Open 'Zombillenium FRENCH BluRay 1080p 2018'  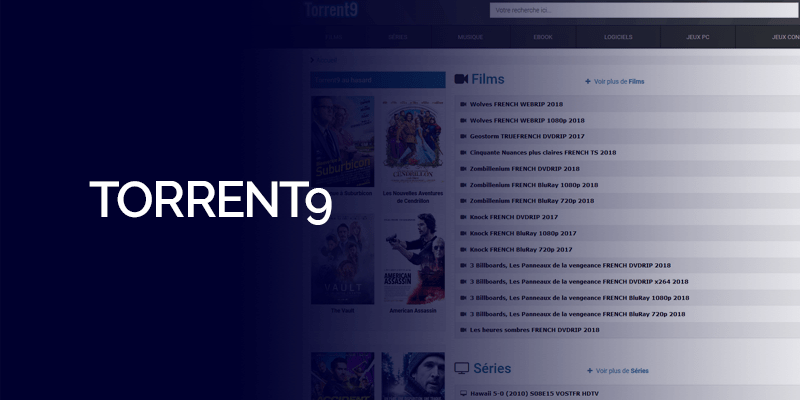click(x=534, y=185)
